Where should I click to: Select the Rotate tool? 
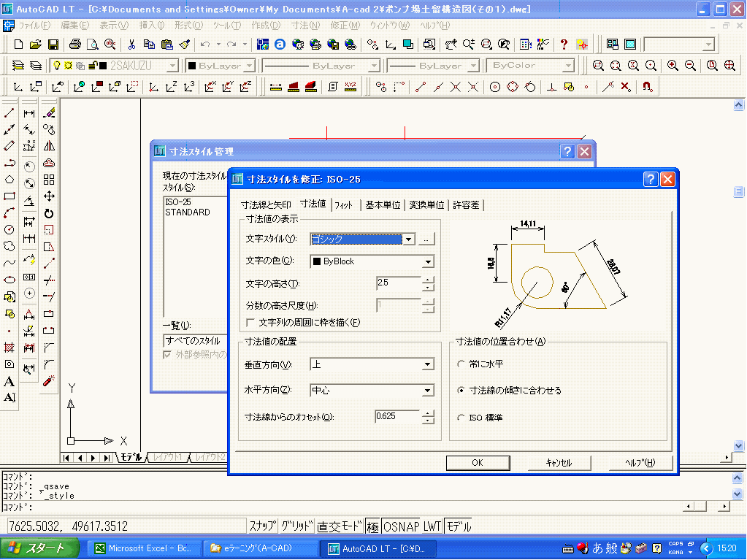tap(49, 213)
